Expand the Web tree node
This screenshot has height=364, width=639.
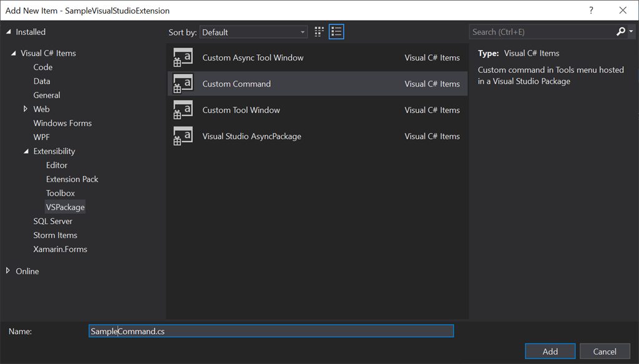pyautogui.click(x=25, y=108)
